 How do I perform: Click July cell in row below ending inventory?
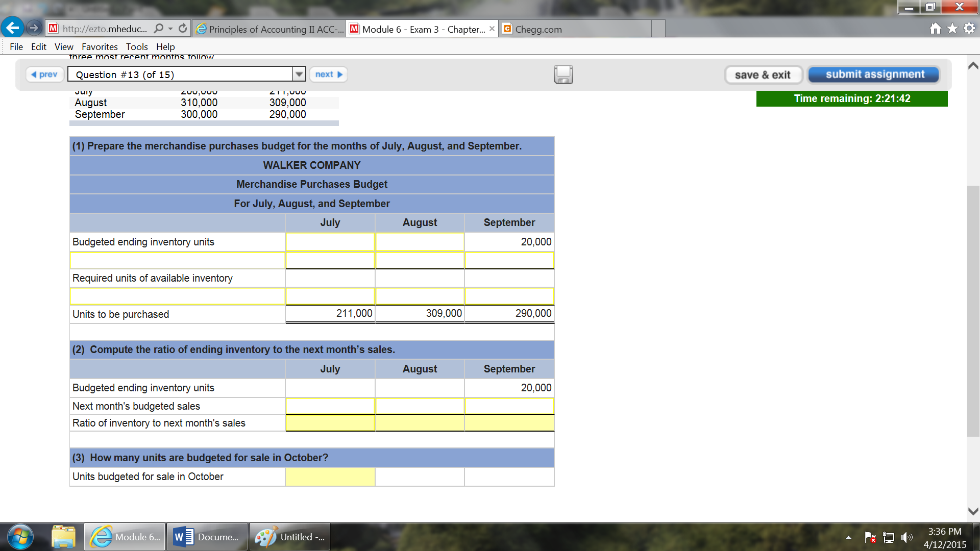[x=330, y=260]
